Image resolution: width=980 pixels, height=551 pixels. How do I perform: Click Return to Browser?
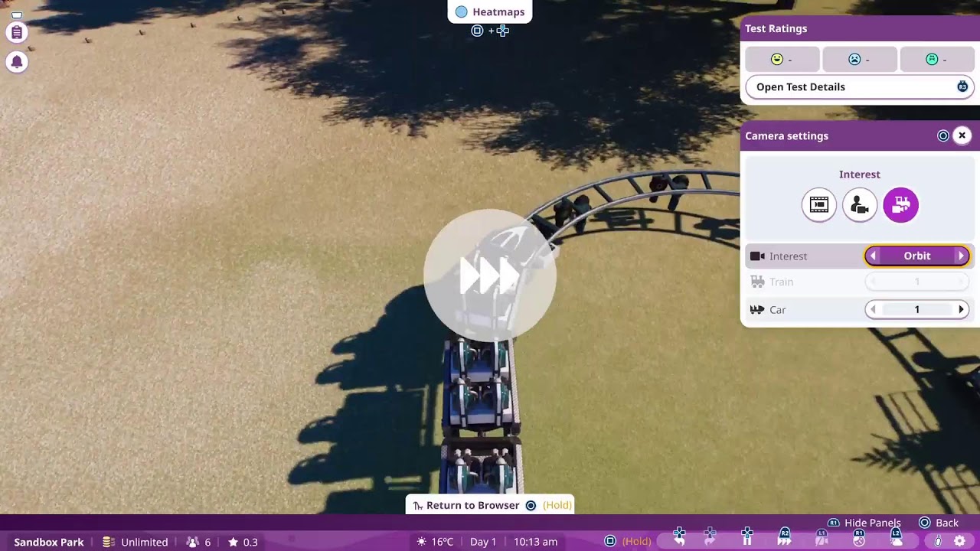point(490,505)
